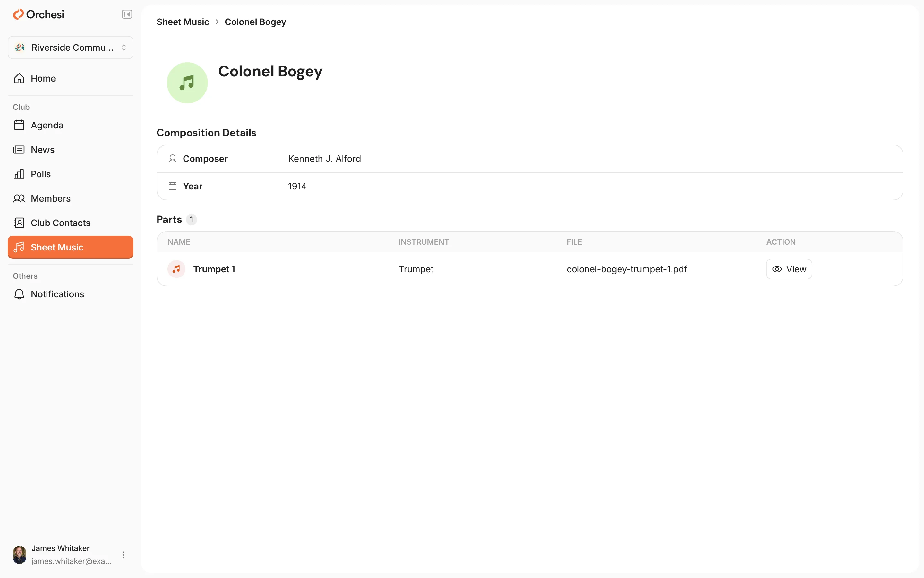Click the Year calendar icon
This screenshot has width=924, height=578.
point(173,186)
